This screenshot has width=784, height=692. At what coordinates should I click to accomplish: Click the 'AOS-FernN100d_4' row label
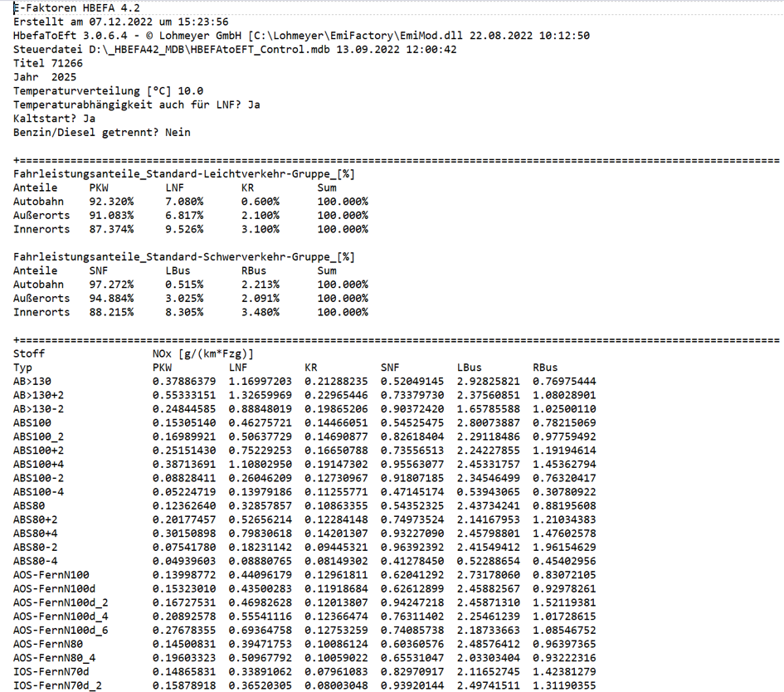[x=61, y=616]
